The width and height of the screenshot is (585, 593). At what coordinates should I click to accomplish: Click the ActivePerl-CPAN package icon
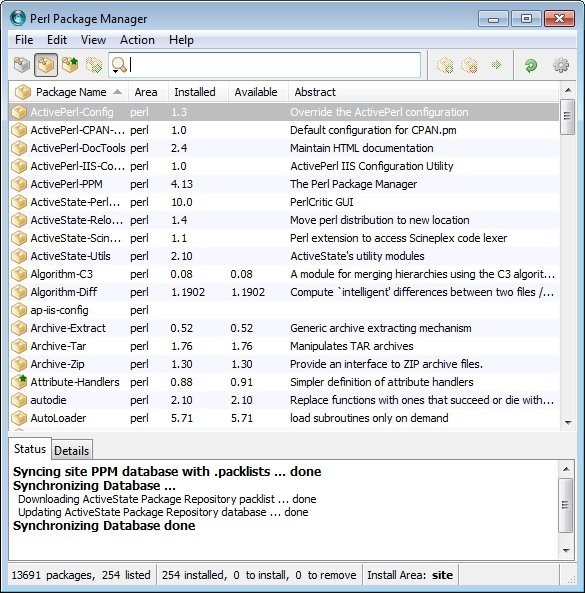pos(19,130)
